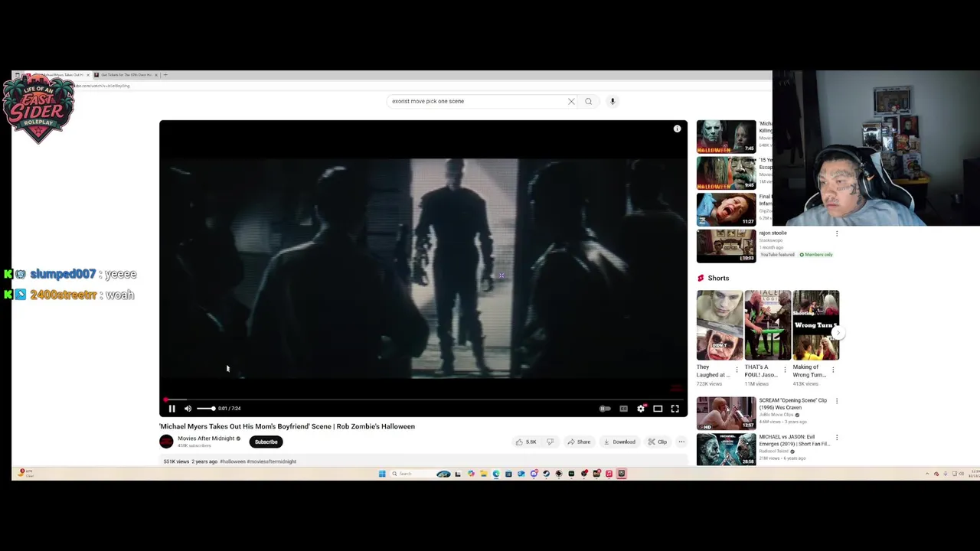The image size is (980, 551).
Task: Open the yellow File Explorer taskbar icon
Action: [x=483, y=474]
